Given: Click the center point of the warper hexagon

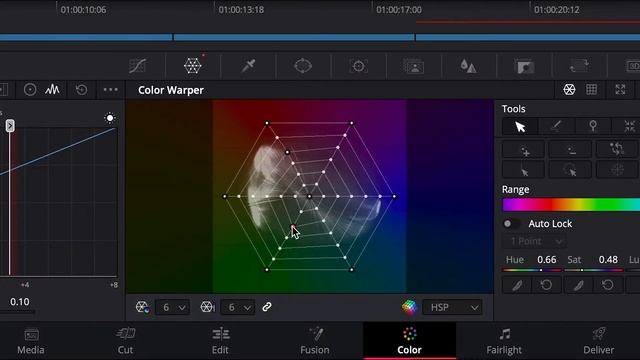Looking at the screenshot, I should click(309, 196).
